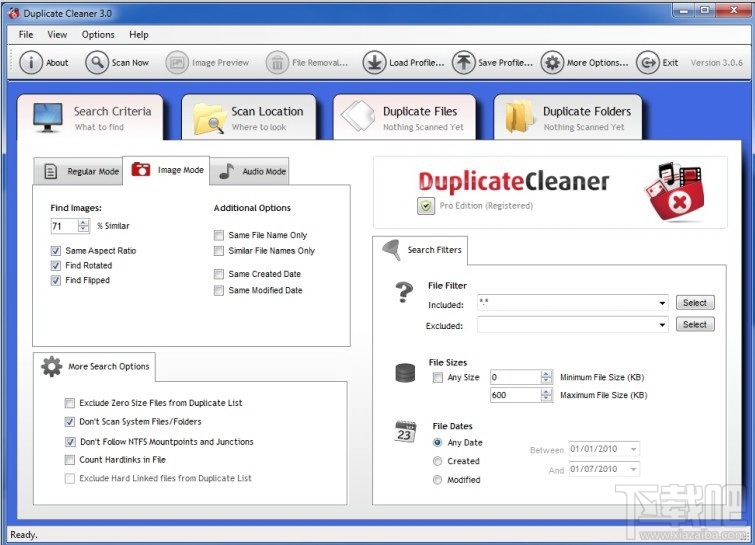The image size is (755, 545).
Task: Expand the Excluded file filter dropdown
Action: pyautogui.click(x=662, y=325)
